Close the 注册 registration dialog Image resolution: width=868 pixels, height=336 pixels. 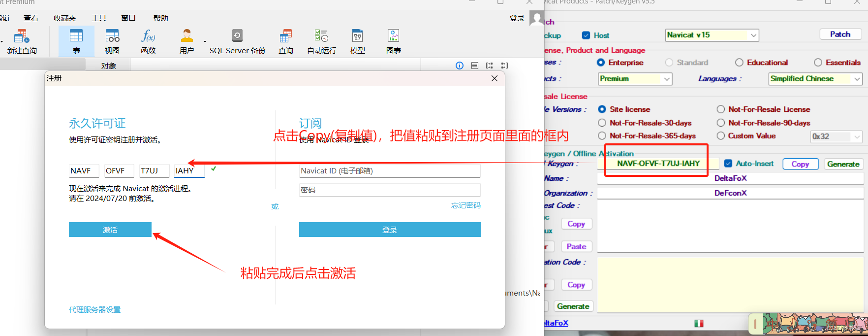pyautogui.click(x=495, y=78)
